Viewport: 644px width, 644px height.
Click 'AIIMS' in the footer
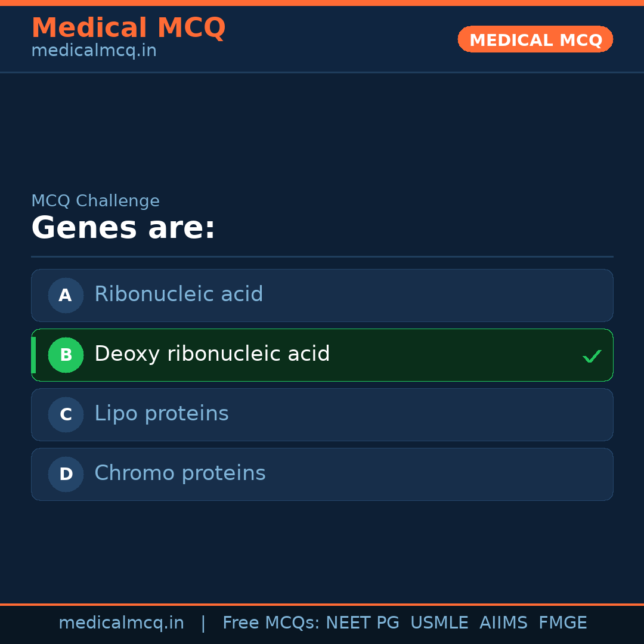503,623
